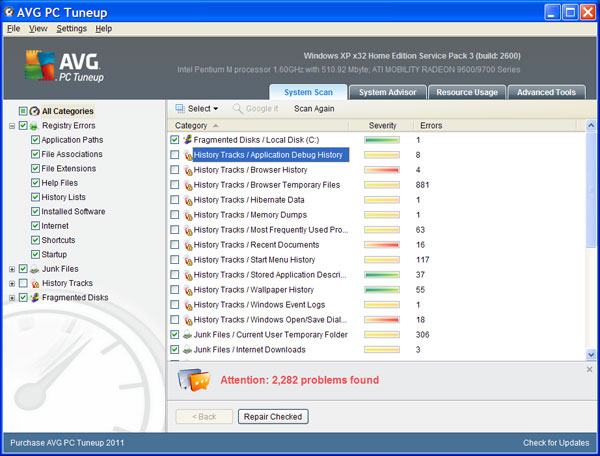The height and width of the screenshot is (456, 600).
Task: Open the Settings menu
Action: click(72, 29)
